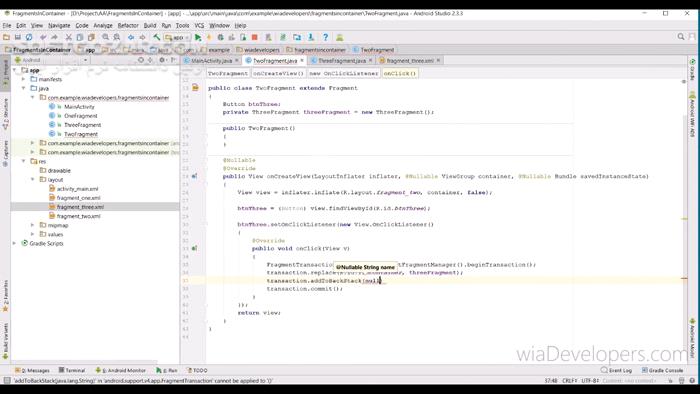Screen dimensions: 700x394
Task: Click the Save All toolbar icon
Action: click(x=18, y=37)
